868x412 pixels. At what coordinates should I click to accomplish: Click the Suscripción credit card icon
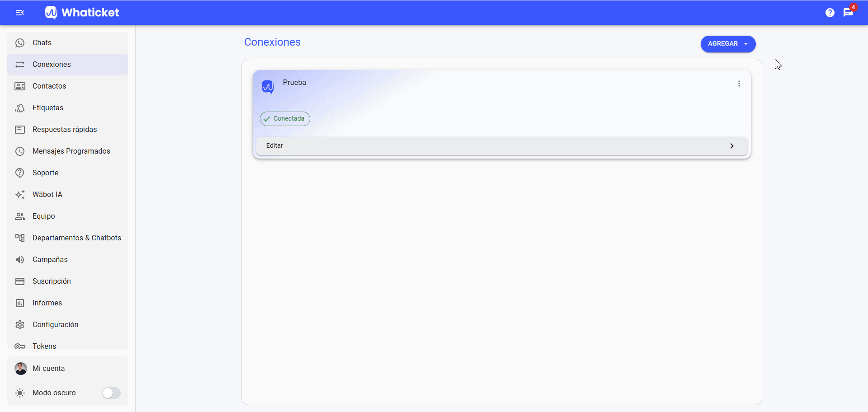point(20,281)
